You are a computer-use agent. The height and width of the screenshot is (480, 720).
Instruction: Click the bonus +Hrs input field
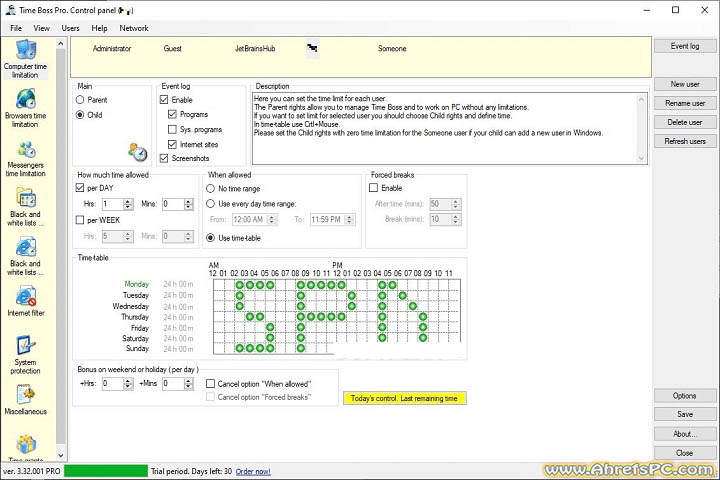112,384
